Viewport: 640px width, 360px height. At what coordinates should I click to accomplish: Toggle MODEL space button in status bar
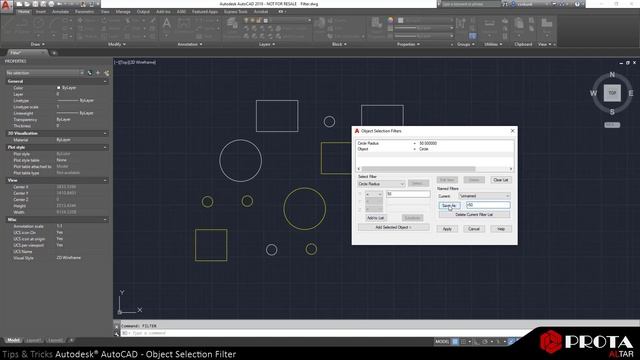tap(442, 342)
